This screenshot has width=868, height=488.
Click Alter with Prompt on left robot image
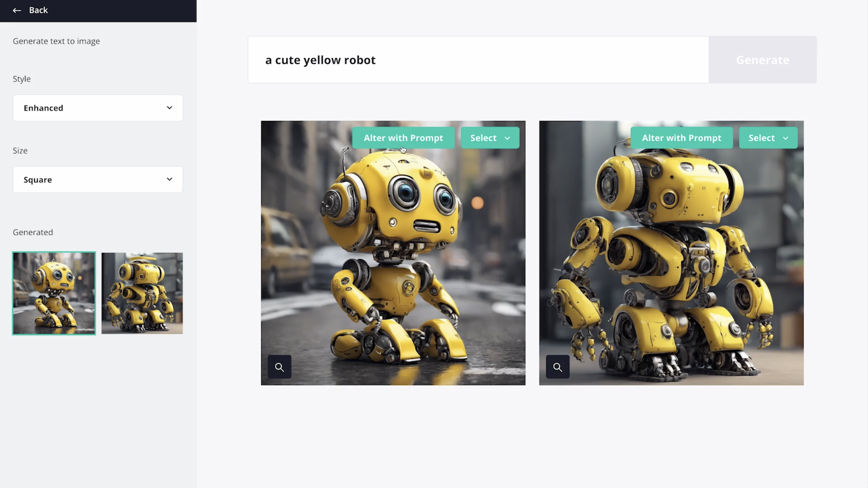403,138
